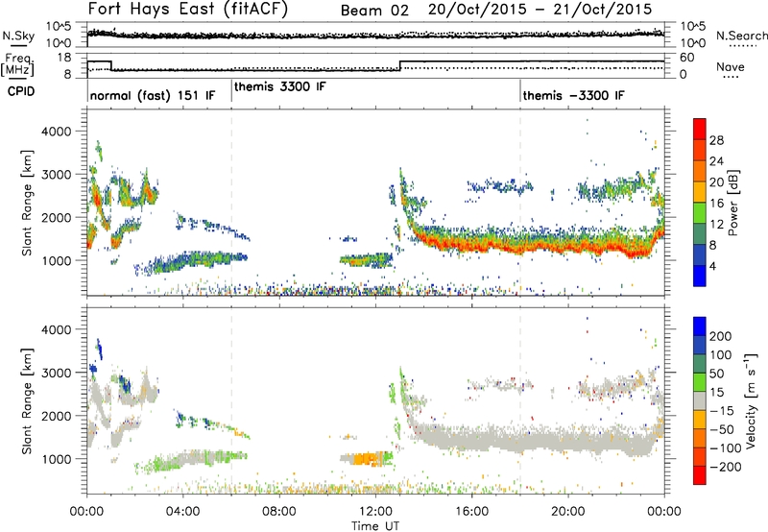This screenshot has height=532, width=768.
Task: Click the '16:00' time axis tick label
Action: click(x=471, y=512)
